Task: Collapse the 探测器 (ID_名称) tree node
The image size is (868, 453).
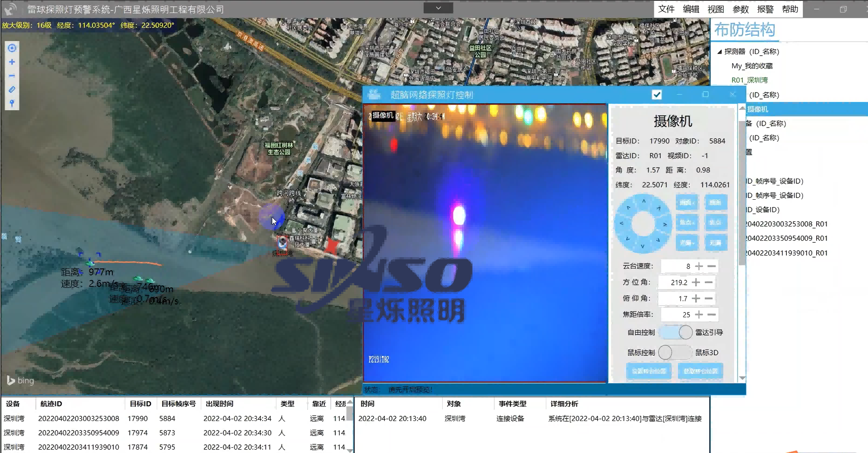Action: 719,52
